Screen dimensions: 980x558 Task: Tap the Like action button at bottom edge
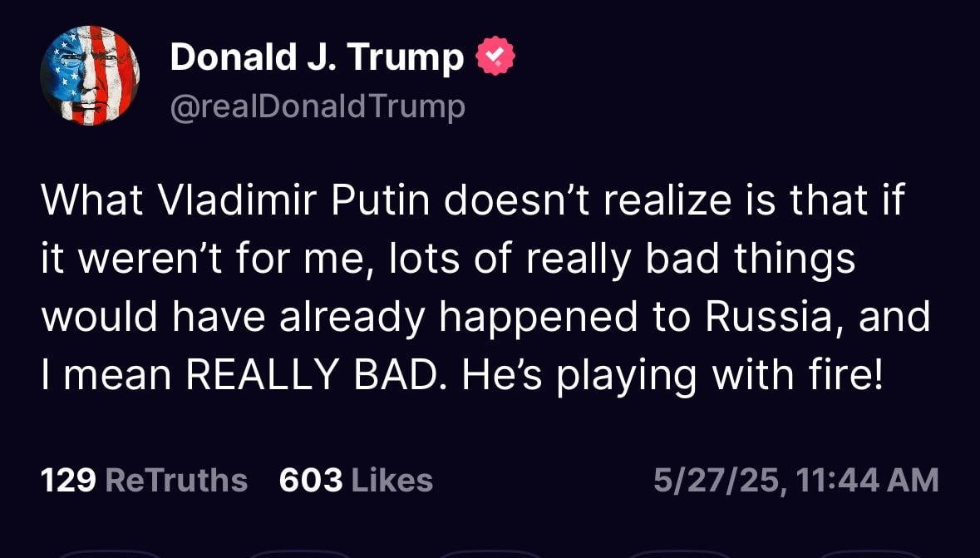pos(490,554)
